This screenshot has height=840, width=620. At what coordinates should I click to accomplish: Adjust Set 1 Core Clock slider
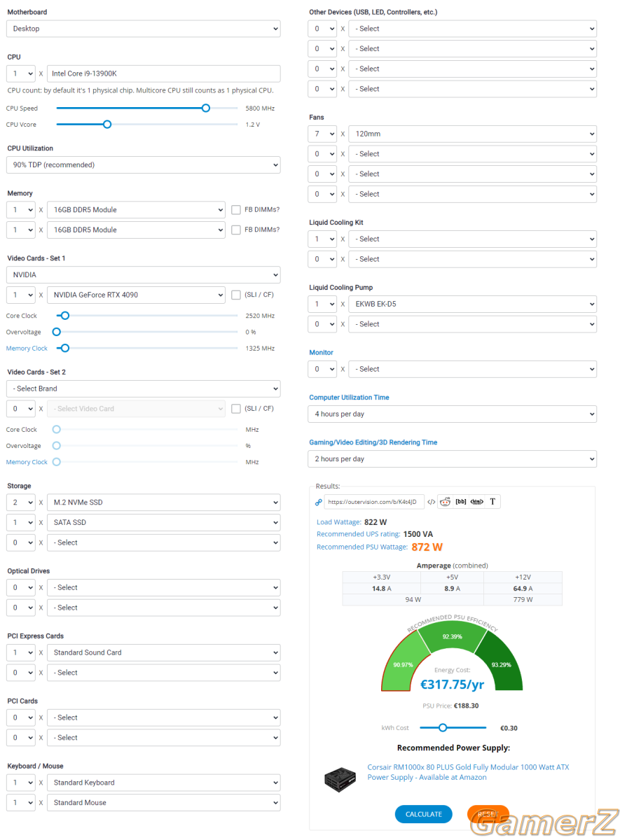coord(65,316)
